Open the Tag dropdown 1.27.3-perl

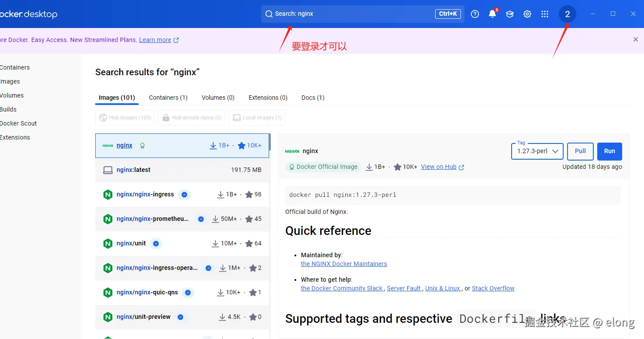tap(537, 151)
